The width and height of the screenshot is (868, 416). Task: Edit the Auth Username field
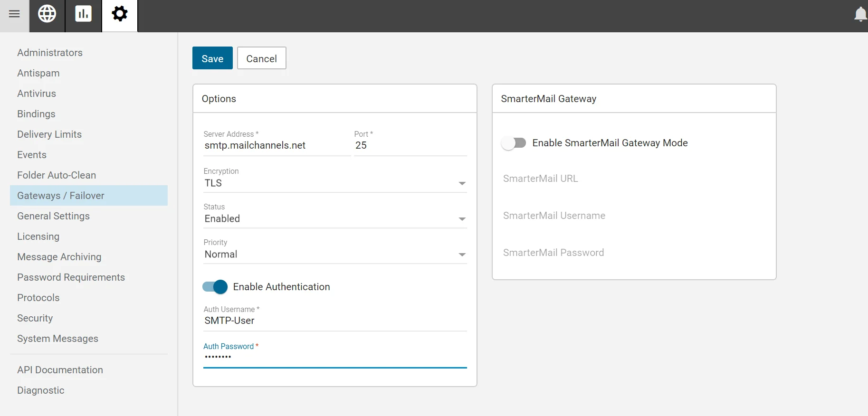coord(335,321)
